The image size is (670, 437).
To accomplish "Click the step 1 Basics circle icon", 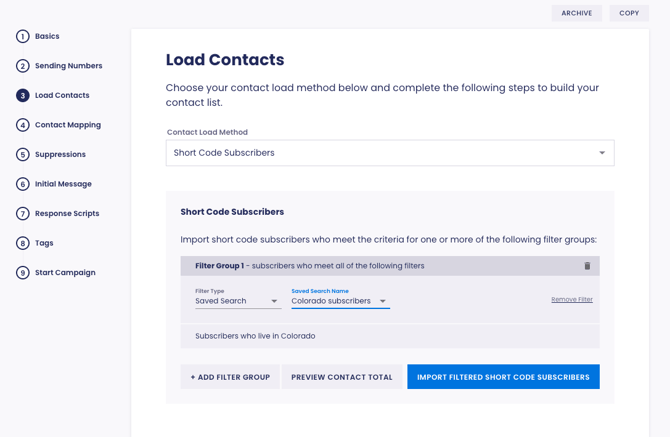I will click(x=22, y=36).
